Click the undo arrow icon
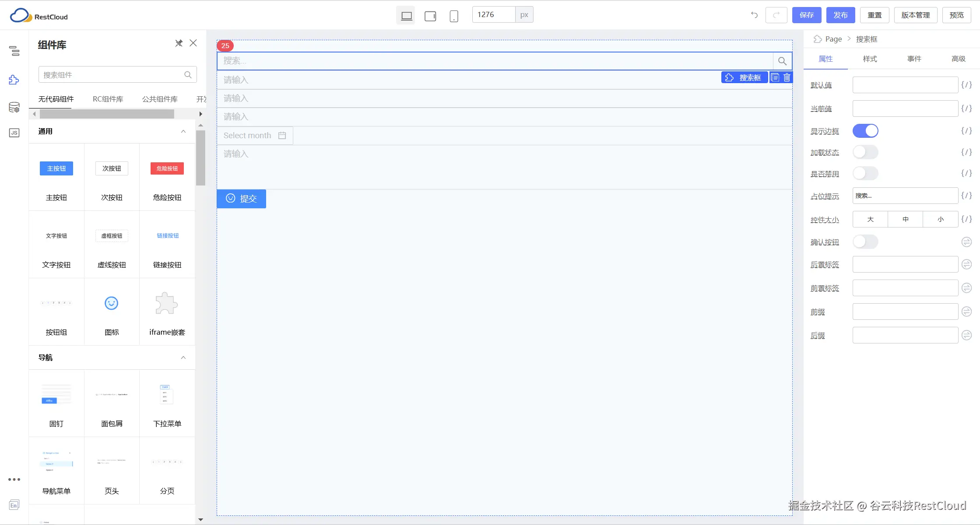The width and height of the screenshot is (980, 525). click(754, 15)
